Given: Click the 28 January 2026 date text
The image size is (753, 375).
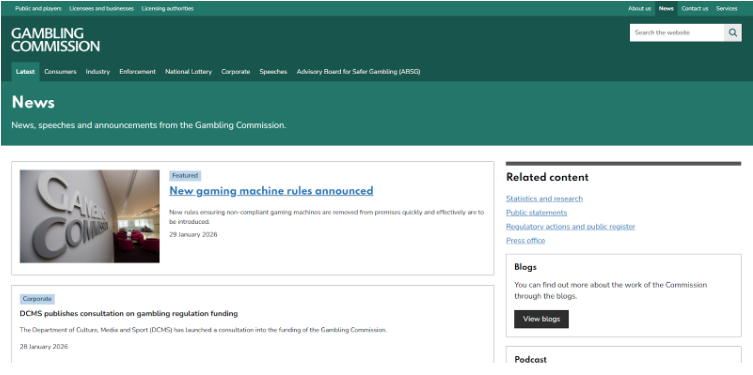Looking at the screenshot, I should [44, 347].
